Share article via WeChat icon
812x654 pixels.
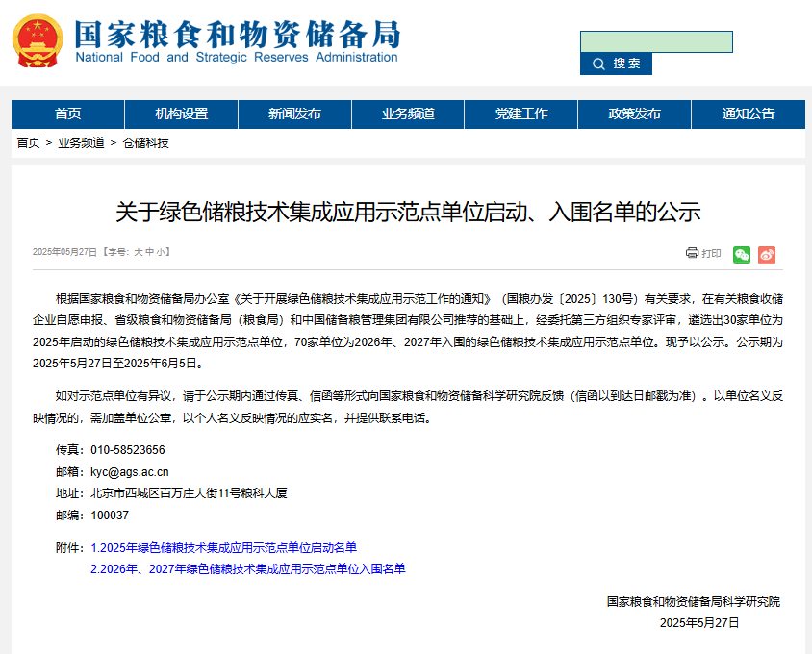(x=741, y=254)
